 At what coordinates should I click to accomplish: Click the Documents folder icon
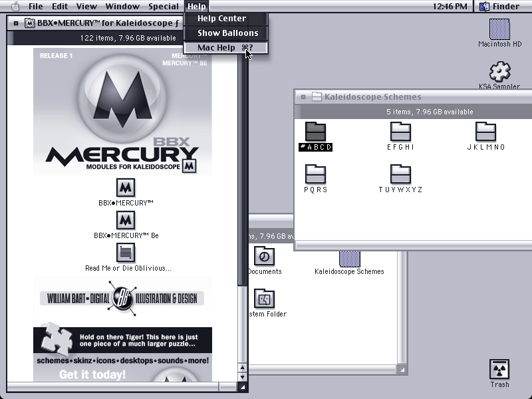coord(264,256)
